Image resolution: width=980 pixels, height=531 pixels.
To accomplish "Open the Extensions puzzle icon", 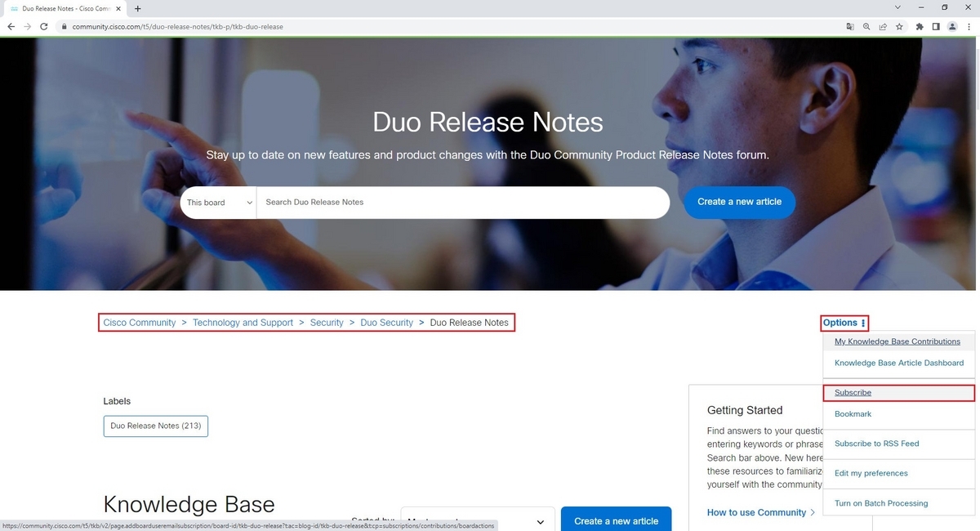I will [920, 26].
